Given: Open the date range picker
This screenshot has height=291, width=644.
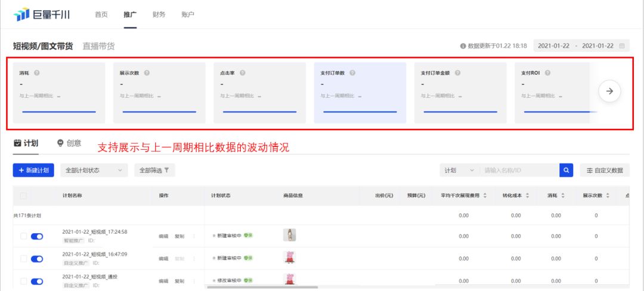Looking at the screenshot, I should tap(581, 46).
